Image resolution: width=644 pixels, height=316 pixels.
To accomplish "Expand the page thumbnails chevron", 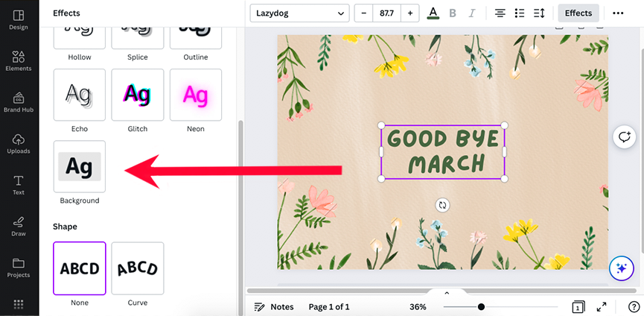I will pyautogui.click(x=447, y=293).
